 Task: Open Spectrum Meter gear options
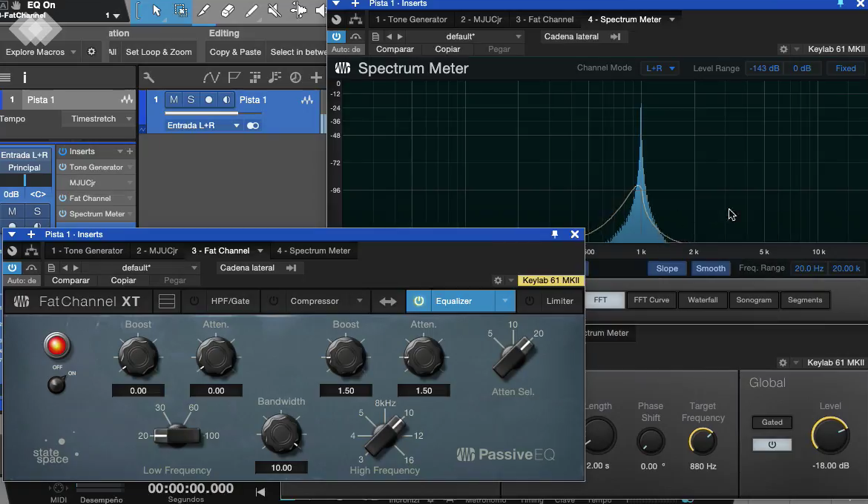pos(783,49)
